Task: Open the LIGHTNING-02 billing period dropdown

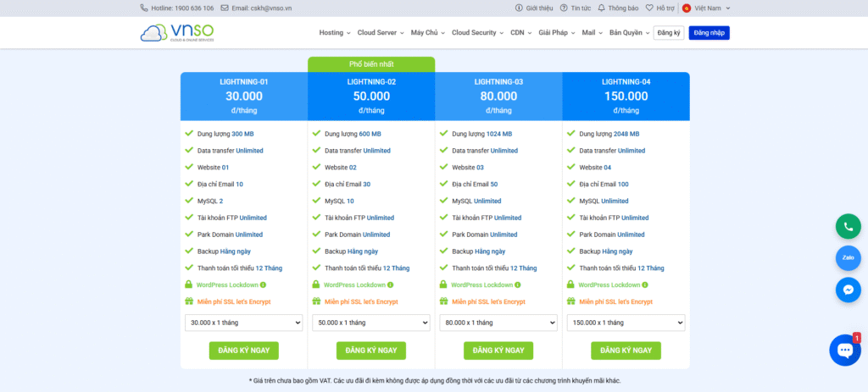Action: tap(370, 323)
